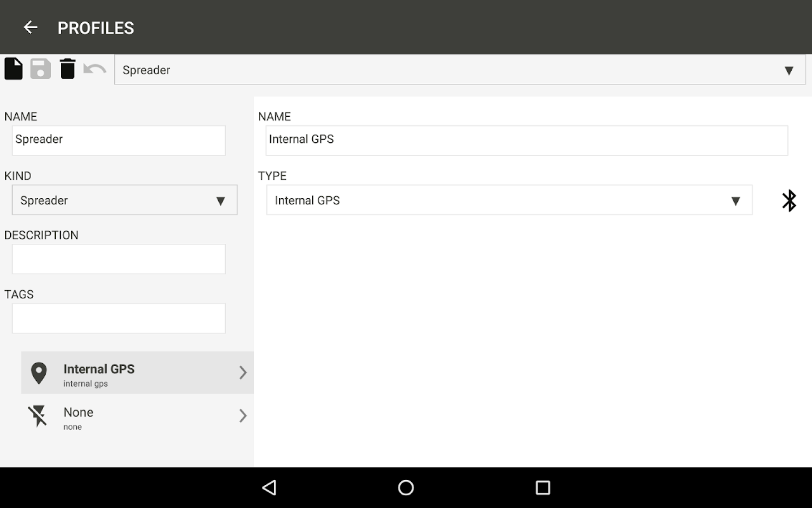Select the None list item
Viewport: 812px width, 508px height.
(x=137, y=416)
